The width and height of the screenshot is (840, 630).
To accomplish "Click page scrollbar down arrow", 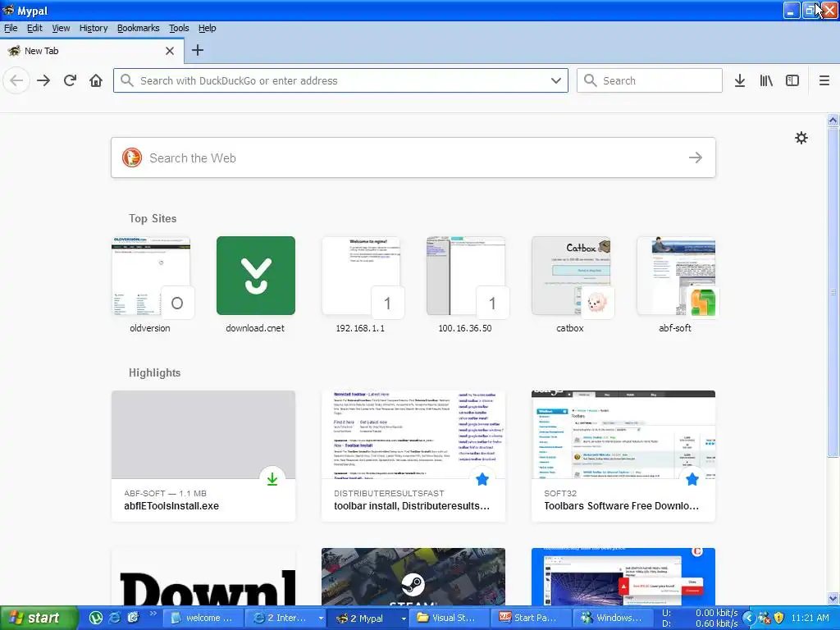I will pyautogui.click(x=833, y=598).
